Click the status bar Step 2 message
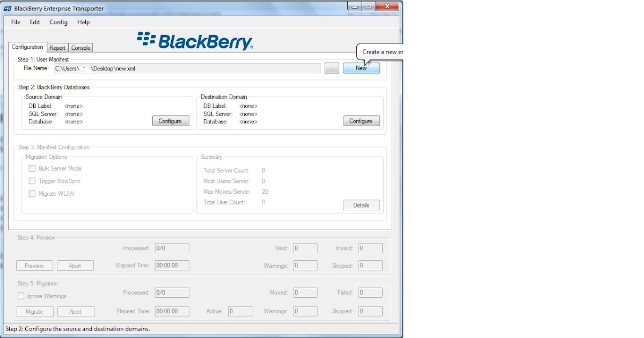 click(x=77, y=328)
